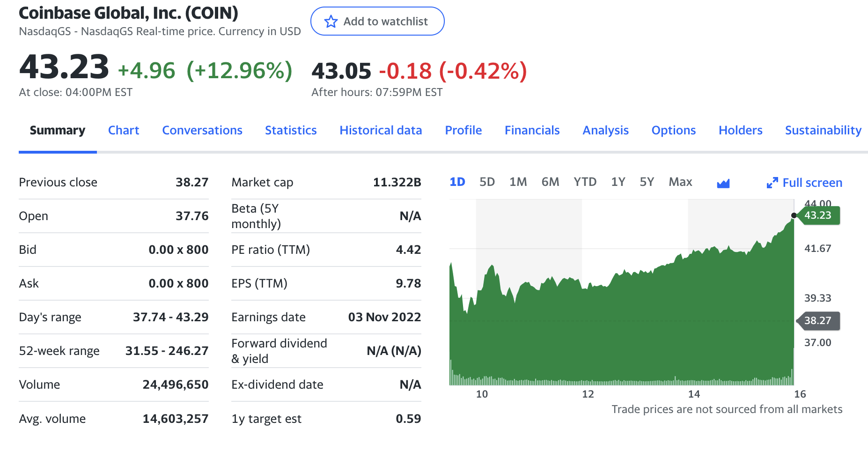Enable the YTD chart range

(x=585, y=182)
